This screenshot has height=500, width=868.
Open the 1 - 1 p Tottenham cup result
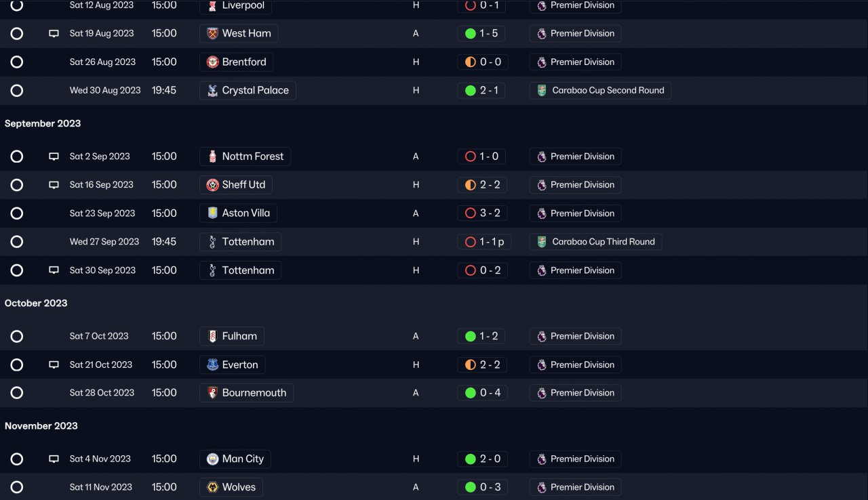(492, 242)
